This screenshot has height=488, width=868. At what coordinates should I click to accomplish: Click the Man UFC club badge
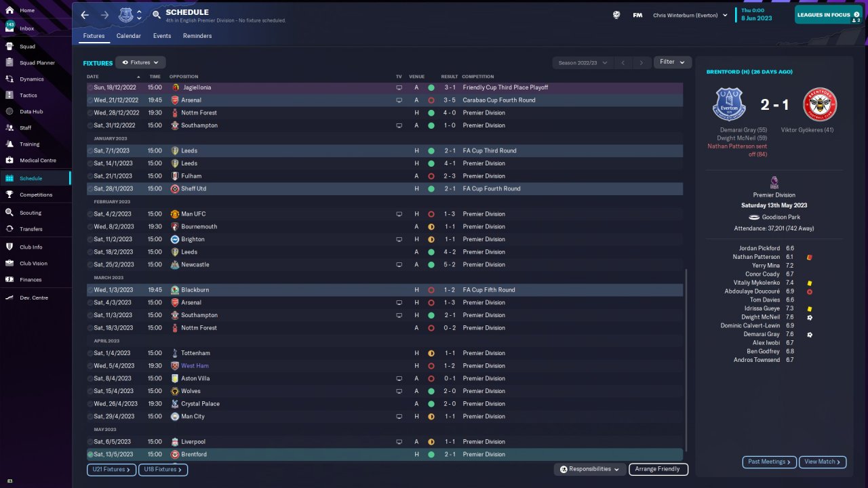pos(175,214)
